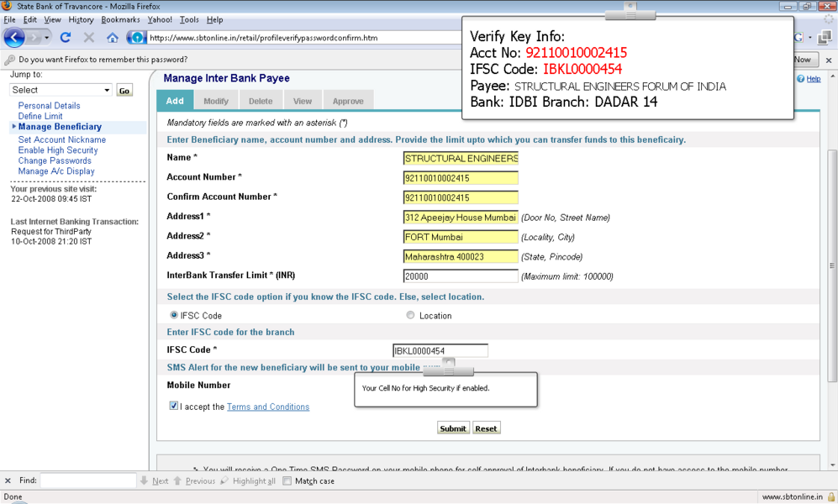Image resolution: width=838 pixels, height=504 pixels.
Task: Go to the Firefox Home page icon
Action: tap(113, 38)
